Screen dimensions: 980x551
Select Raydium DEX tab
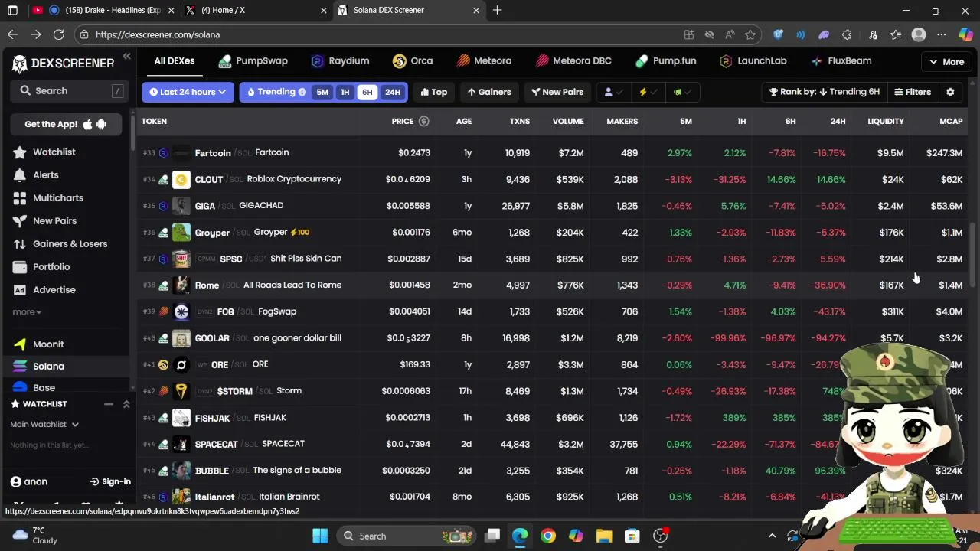click(x=341, y=60)
